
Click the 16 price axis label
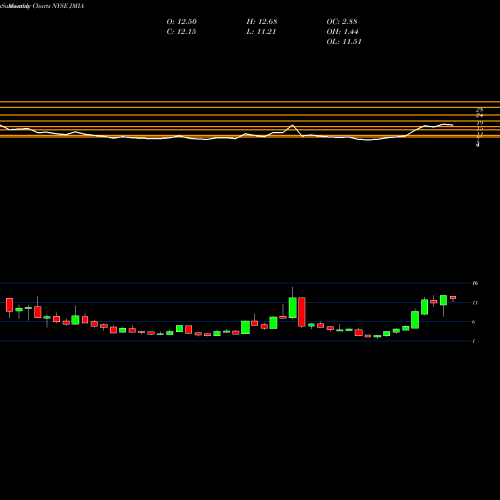[475, 283]
